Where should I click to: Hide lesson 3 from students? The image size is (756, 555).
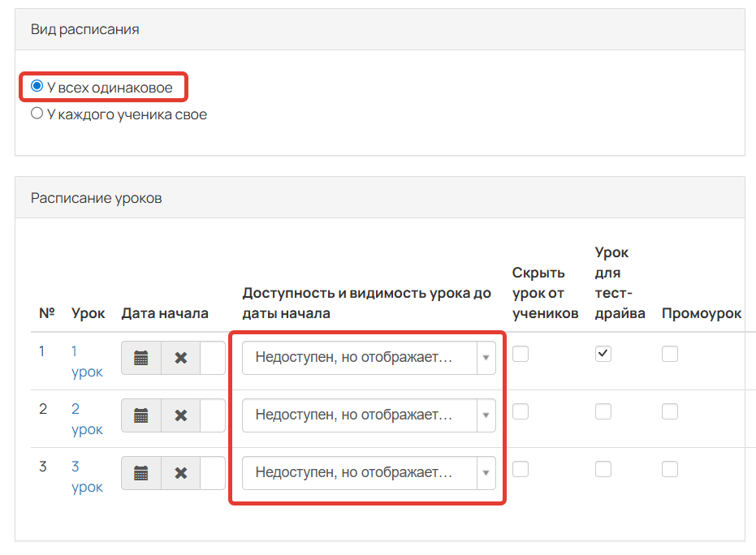(x=521, y=469)
